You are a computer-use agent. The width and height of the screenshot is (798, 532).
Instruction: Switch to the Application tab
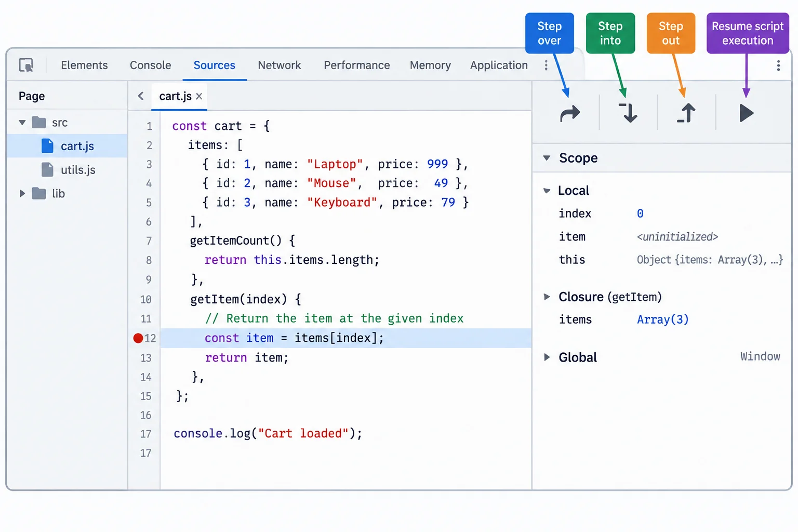tap(499, 65)
